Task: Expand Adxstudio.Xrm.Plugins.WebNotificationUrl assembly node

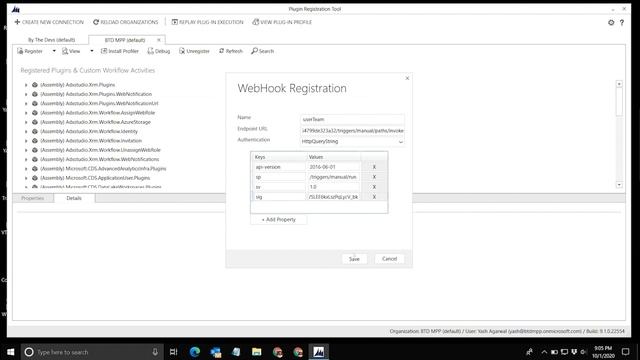Action: (x=26, y=104)
